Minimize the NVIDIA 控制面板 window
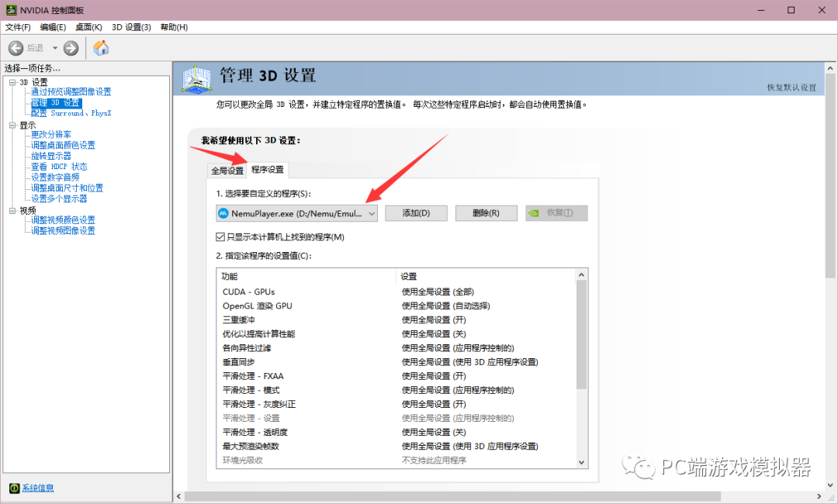The height and width of the screenshot is (504, 838). [x=761, y=10]
